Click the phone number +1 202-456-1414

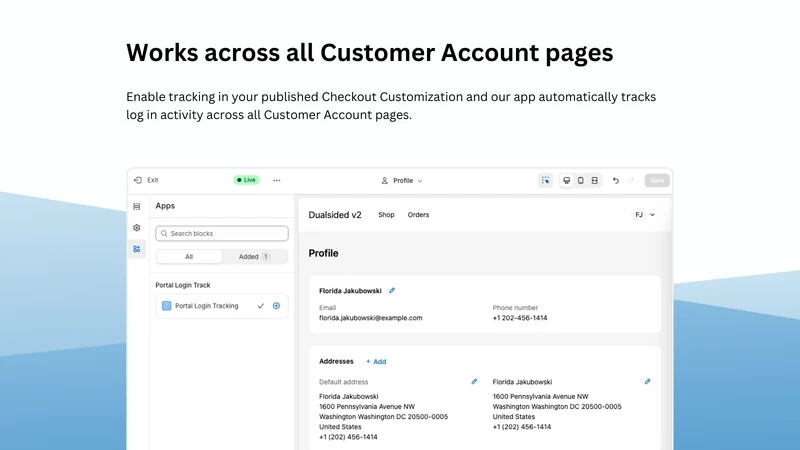[520, 318]
